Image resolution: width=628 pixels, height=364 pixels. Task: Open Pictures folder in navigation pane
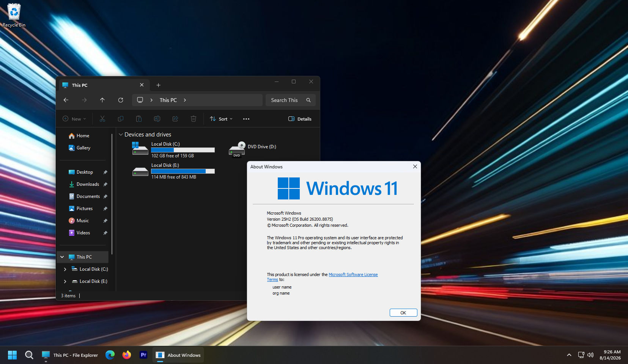click(x=83, y=209)
